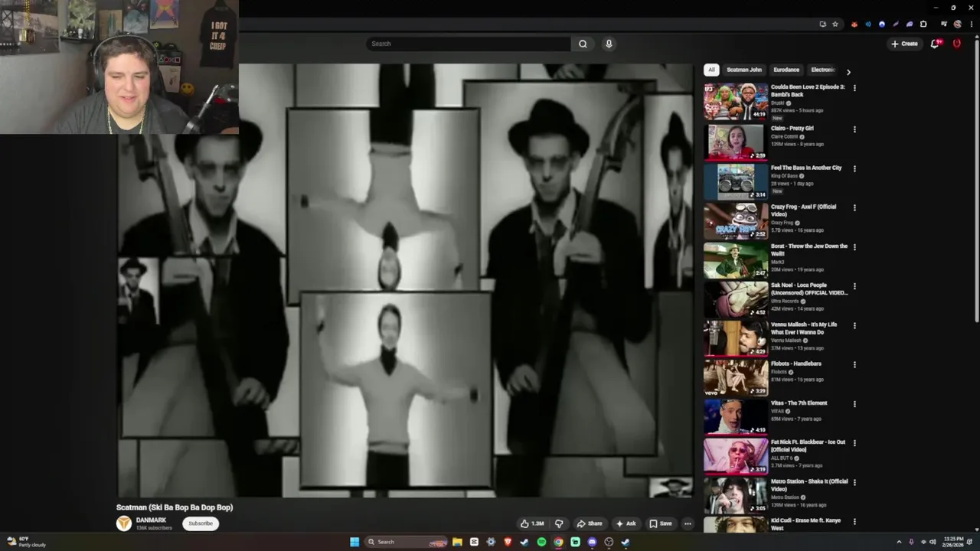Open YouTube notifications bell
This screenshot has height=551, width=980.
934,44
